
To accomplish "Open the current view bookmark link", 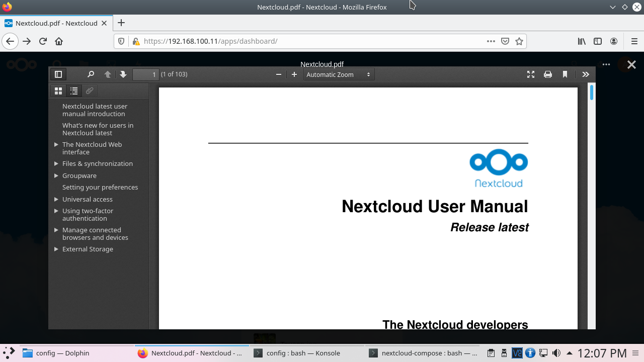I will (x=565, y=74).
